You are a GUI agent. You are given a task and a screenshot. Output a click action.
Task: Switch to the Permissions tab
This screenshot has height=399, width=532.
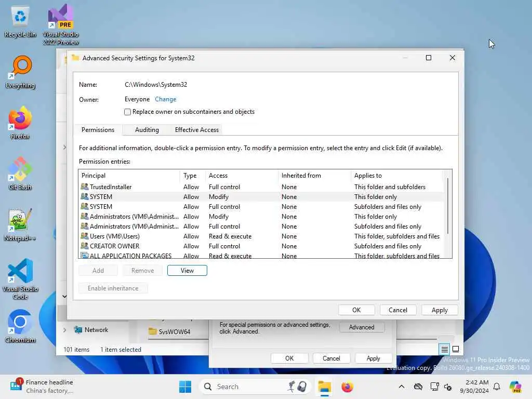(x=98, y=129)
